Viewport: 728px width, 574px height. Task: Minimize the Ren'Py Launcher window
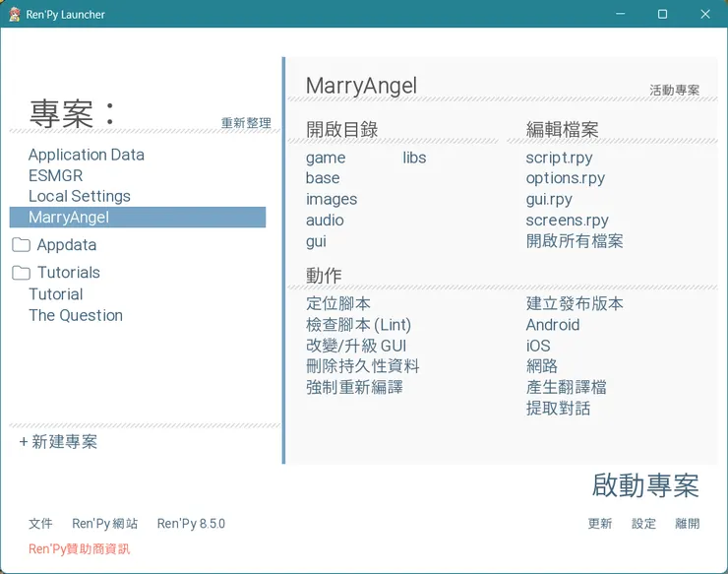click(621, 14)
